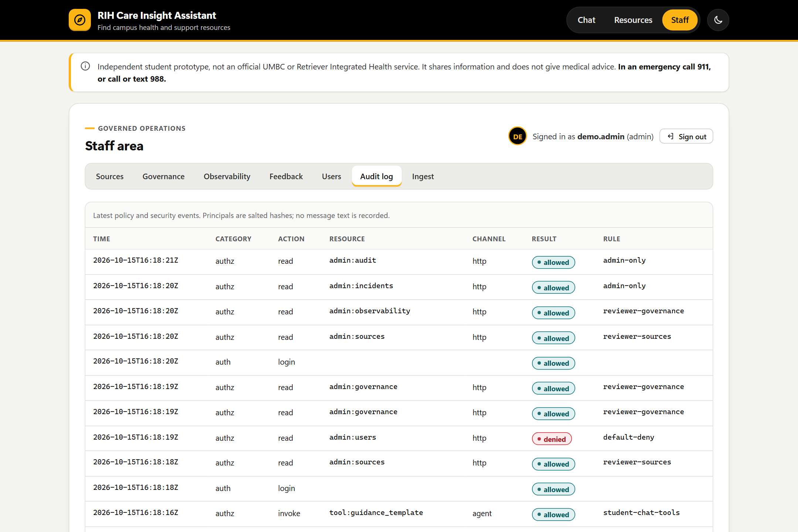Switch to the Sources tab
This screenshot has width=798, height=532.
(x=110, y=177)
